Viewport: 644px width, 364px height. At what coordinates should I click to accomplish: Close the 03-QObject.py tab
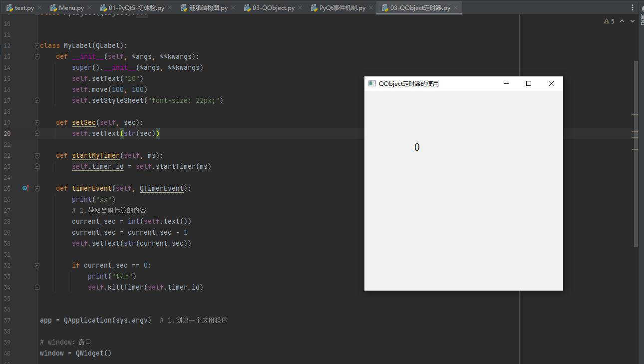[x=301, y=8]
